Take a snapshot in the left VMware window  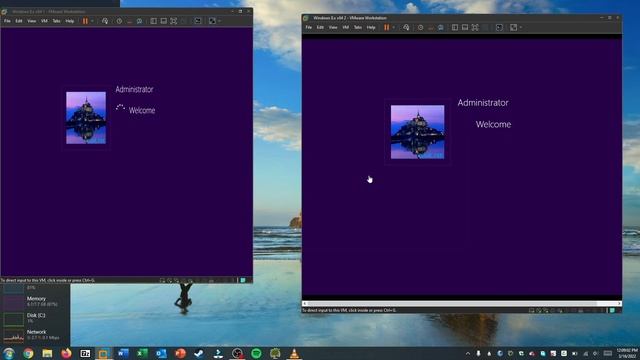point(119,21)
